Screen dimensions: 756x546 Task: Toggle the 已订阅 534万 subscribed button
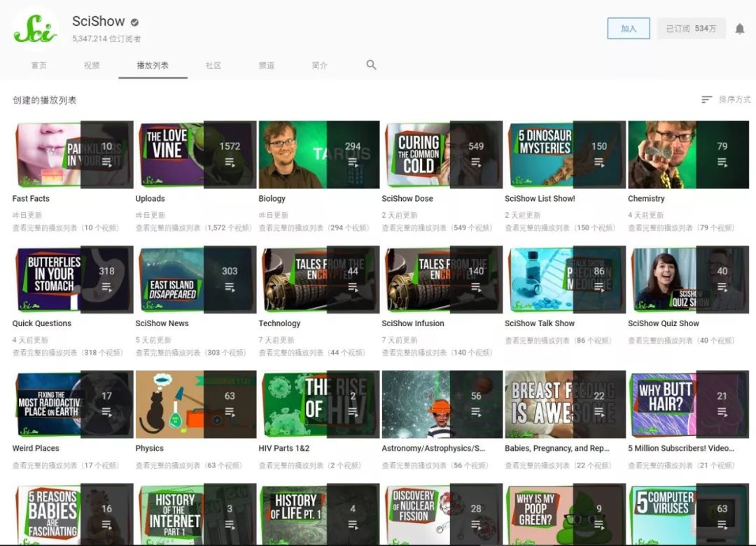tap(691, 29)
